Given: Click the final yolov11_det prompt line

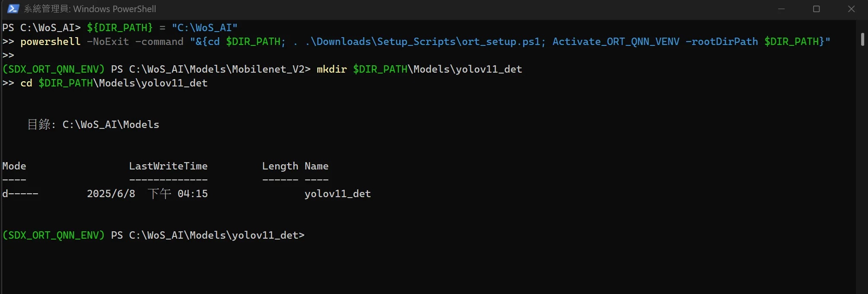Looking at the screenshot, I should pos(153,235).
